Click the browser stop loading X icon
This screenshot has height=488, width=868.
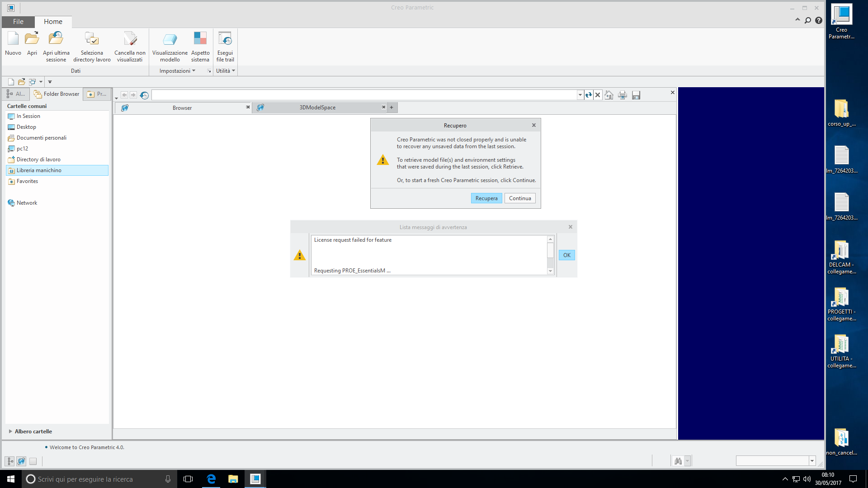click(x=598, y=95)
